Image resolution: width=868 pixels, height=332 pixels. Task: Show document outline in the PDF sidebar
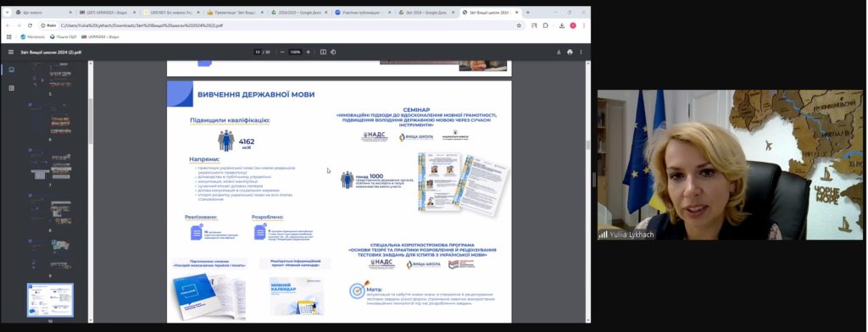pos(12,88)
